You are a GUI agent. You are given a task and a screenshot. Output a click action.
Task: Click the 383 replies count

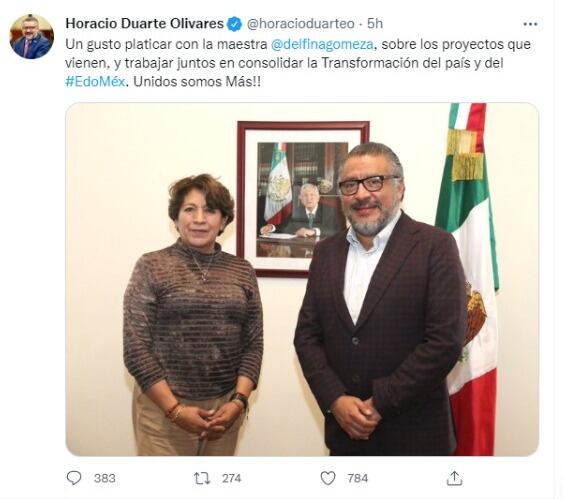coord(104,478)
